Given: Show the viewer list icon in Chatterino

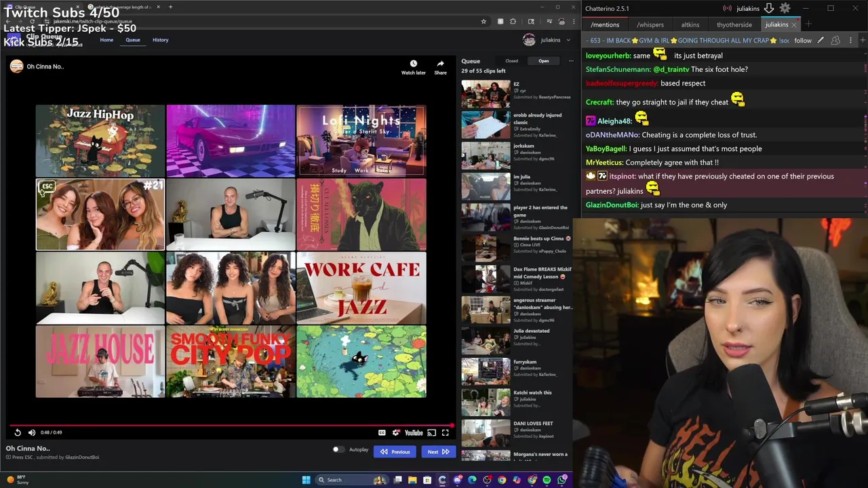Looking at the screenshot, I should [x=835, y=41].
